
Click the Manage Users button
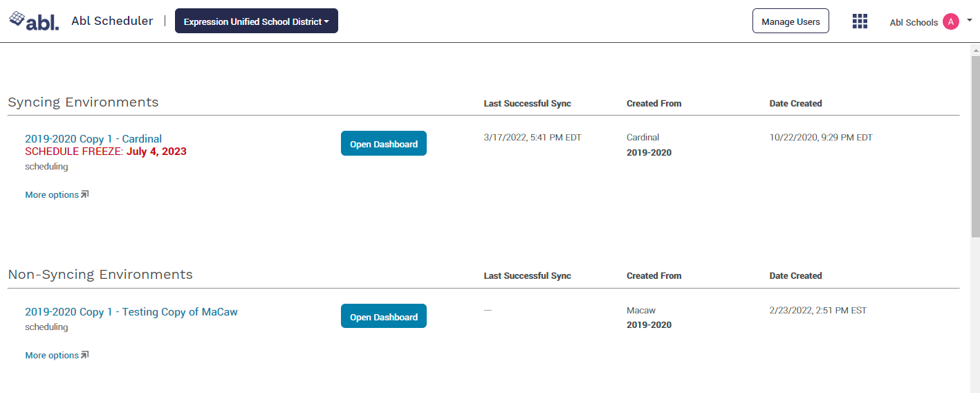click(x=791, y=21)
